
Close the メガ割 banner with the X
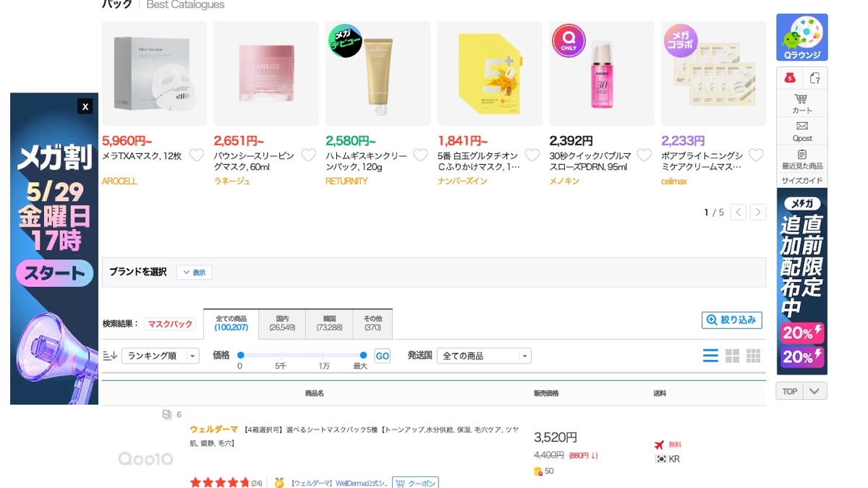point(85,106)
